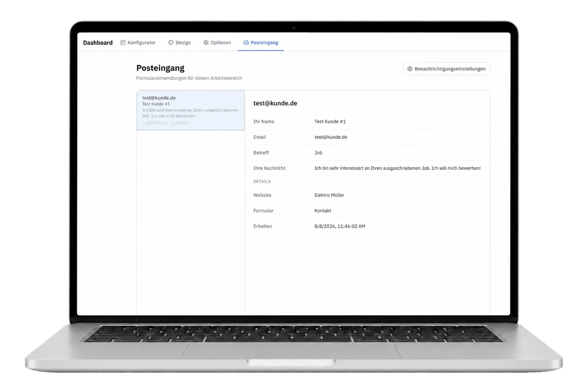Select the test@kunde.de submission in the message list
The image size is (588, 392).
tap(191, 110)
